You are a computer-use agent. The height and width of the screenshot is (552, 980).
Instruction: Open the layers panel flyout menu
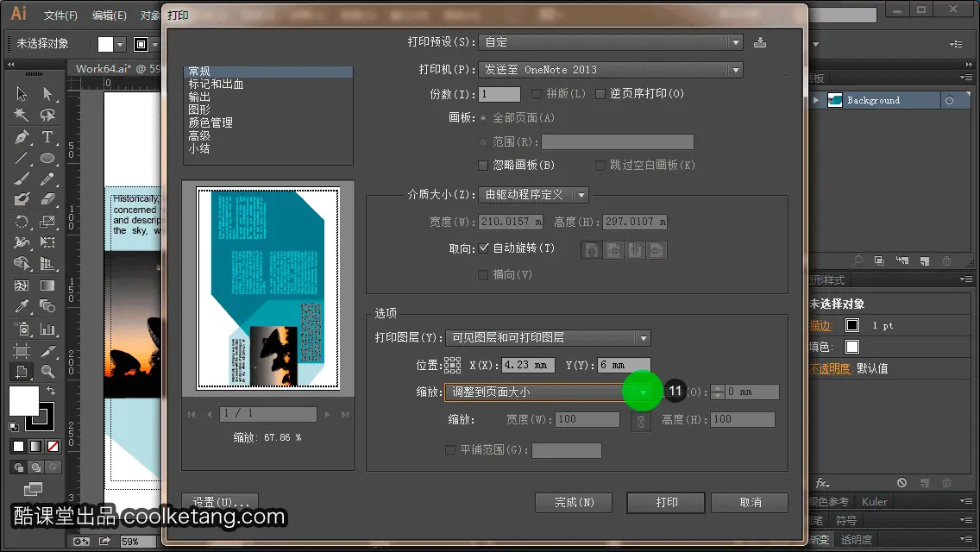pyautogui.click(x=966, y=78)
